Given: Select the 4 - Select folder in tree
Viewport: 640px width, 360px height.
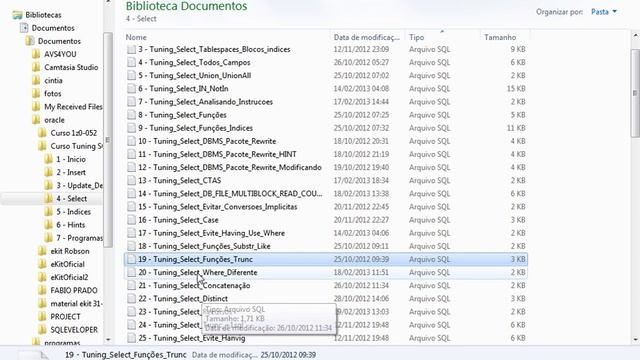Looking at the screenshot, I should click(71, 199).
